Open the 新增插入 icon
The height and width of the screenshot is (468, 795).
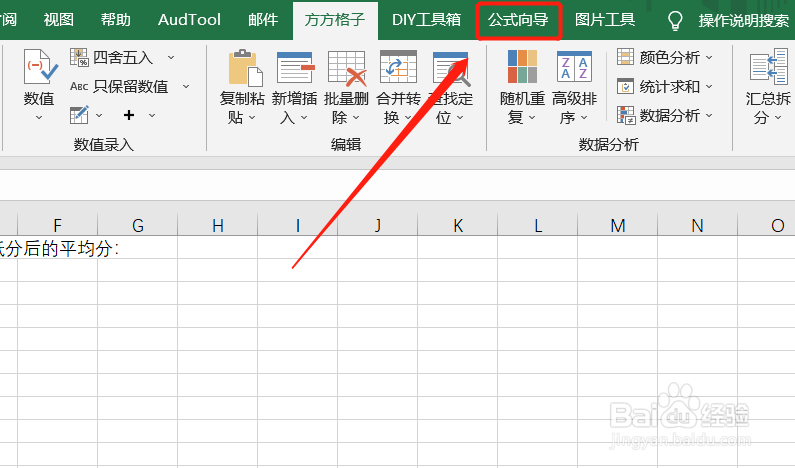[x=296, y=67]
